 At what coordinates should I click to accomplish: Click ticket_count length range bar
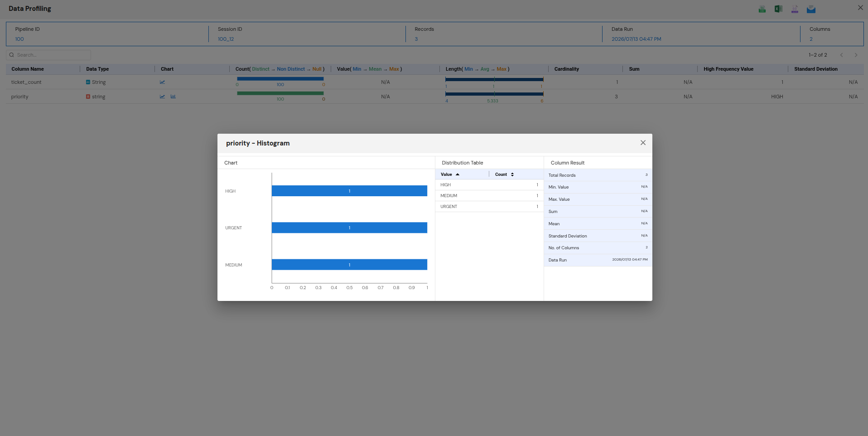point(494,79)
